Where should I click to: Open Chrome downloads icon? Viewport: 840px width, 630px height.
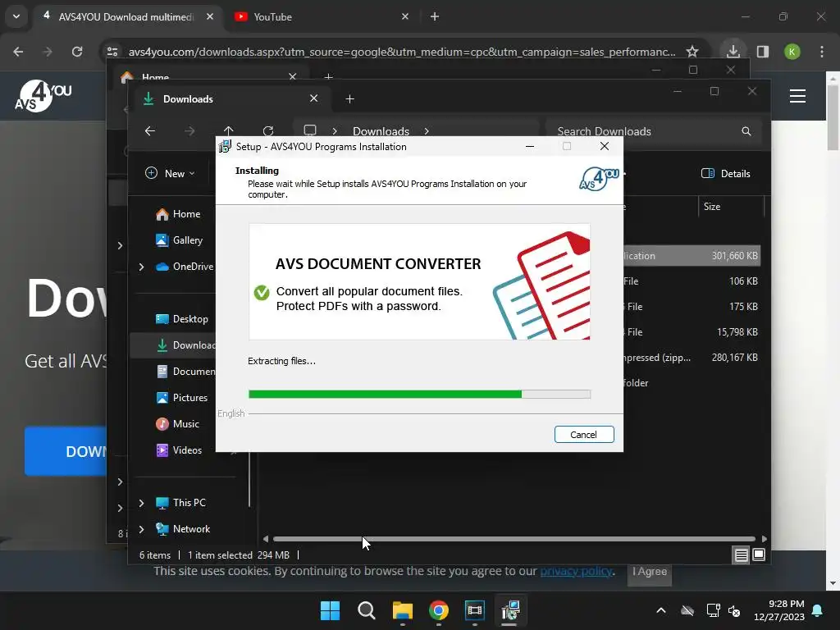[x=733, y=52]
